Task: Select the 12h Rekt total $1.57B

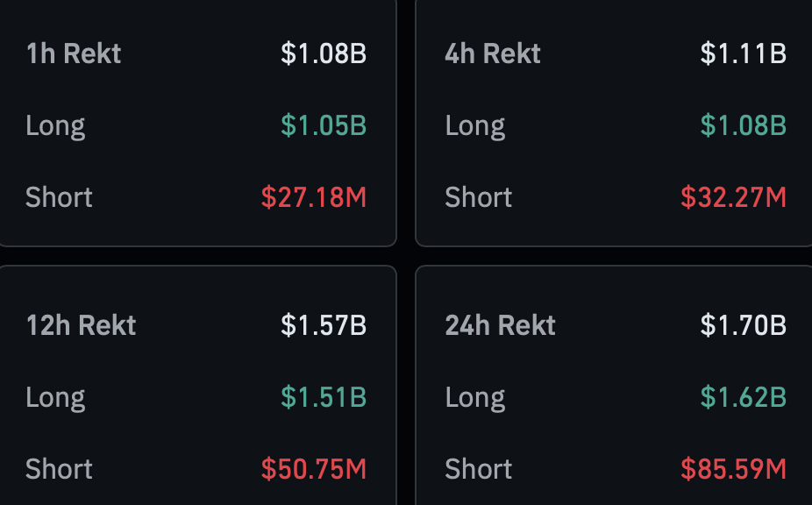Action: pyautogui.click(x=324, y=325)
